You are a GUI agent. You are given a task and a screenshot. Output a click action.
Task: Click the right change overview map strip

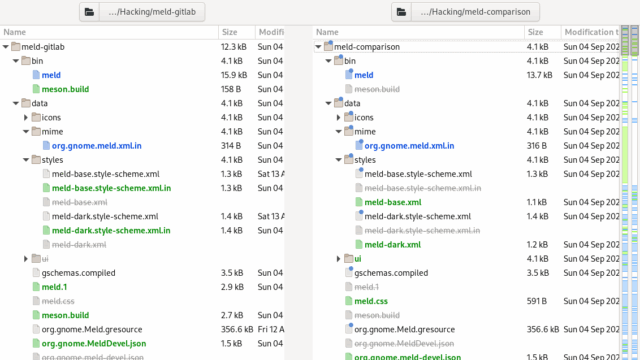point(635,193)
